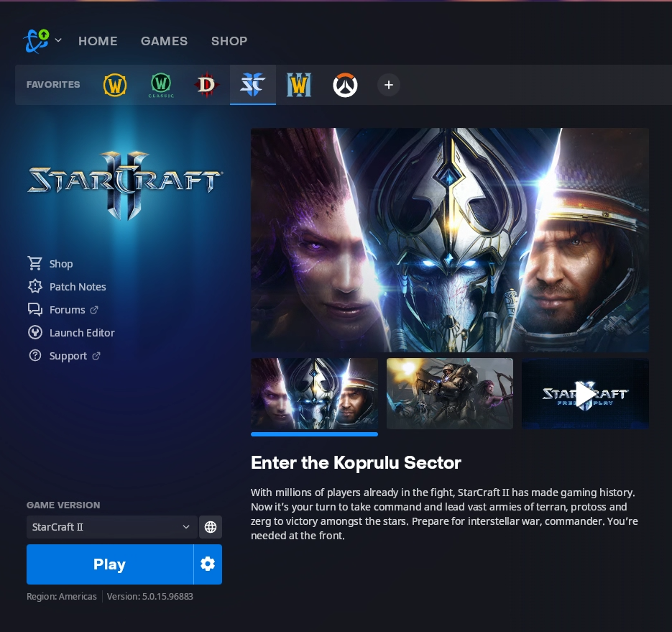Click external-link arrow next to Forums
Image resolution: width=672 pixels, height=632 pixels.
tap(94, 310)
